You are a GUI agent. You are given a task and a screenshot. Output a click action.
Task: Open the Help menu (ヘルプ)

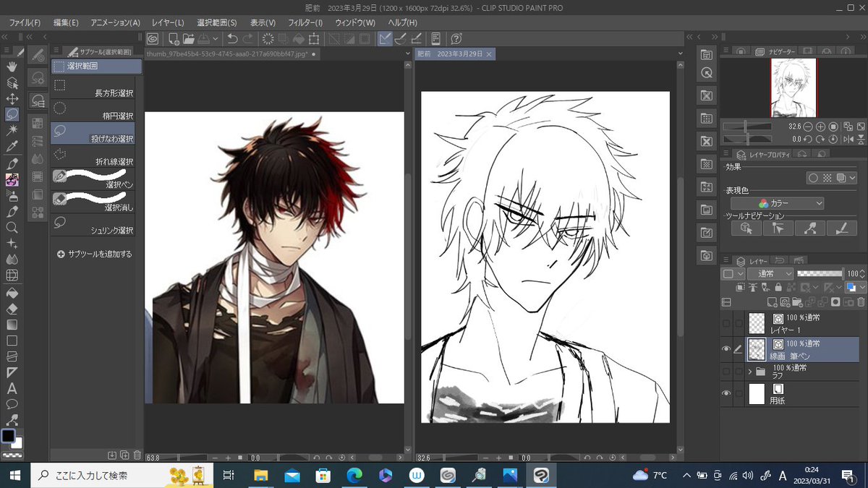pyautogui.click(x=402, y=22)
